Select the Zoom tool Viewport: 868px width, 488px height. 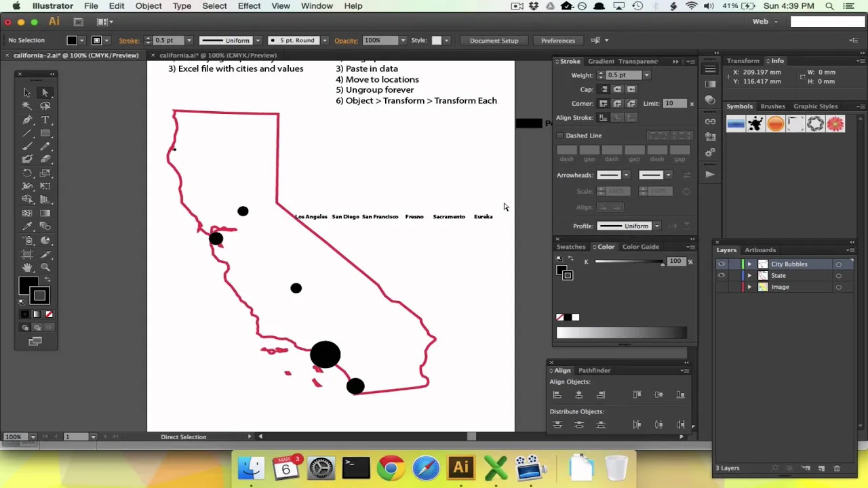[45, 267]
